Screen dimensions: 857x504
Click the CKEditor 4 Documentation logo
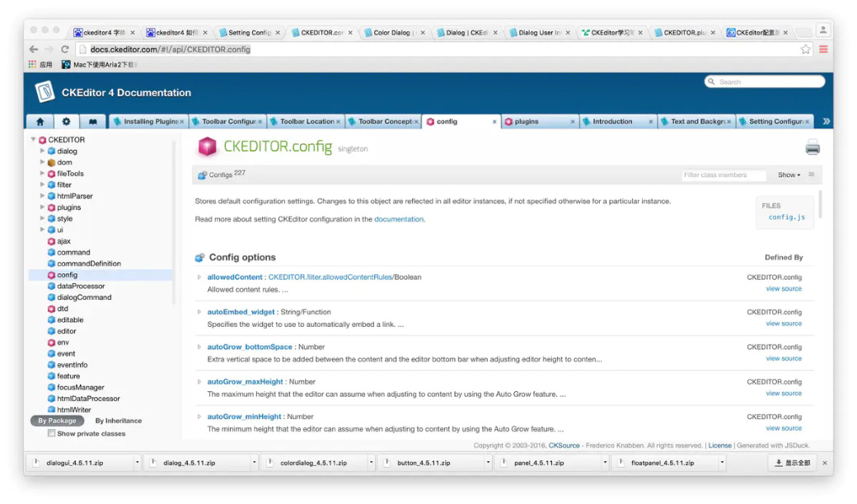point(45,92)
